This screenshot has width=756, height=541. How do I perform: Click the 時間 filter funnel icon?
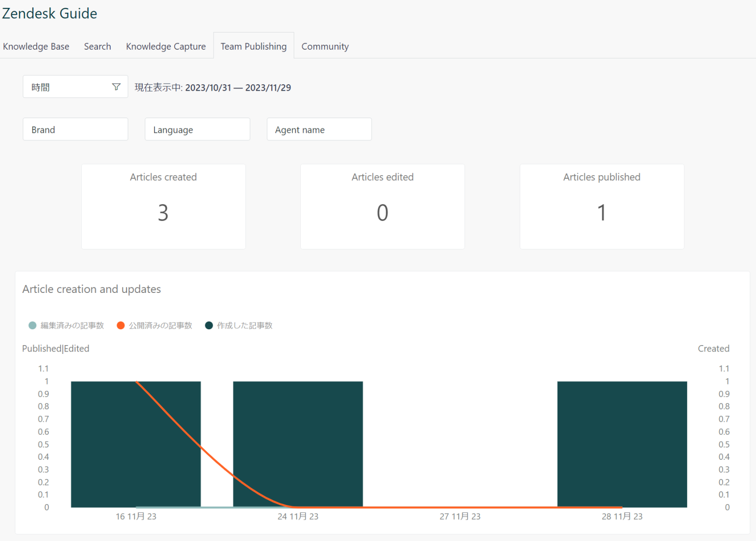click(x=116, y=86)
